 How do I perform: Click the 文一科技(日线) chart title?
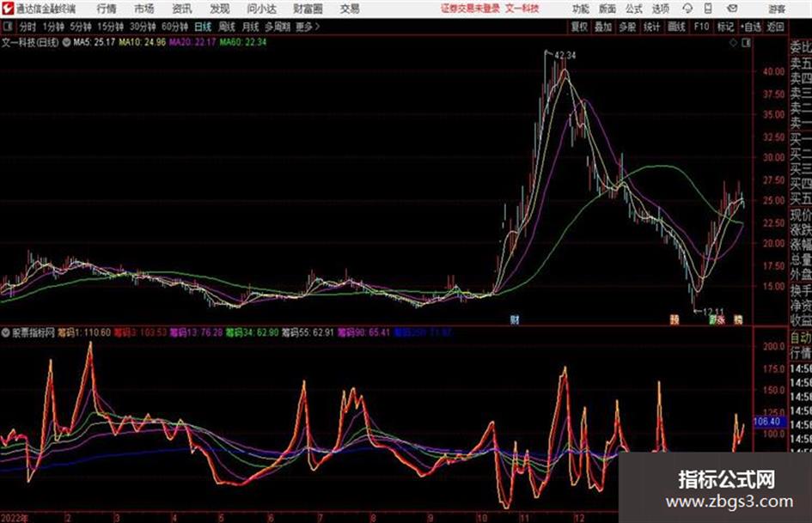point(30,42)
